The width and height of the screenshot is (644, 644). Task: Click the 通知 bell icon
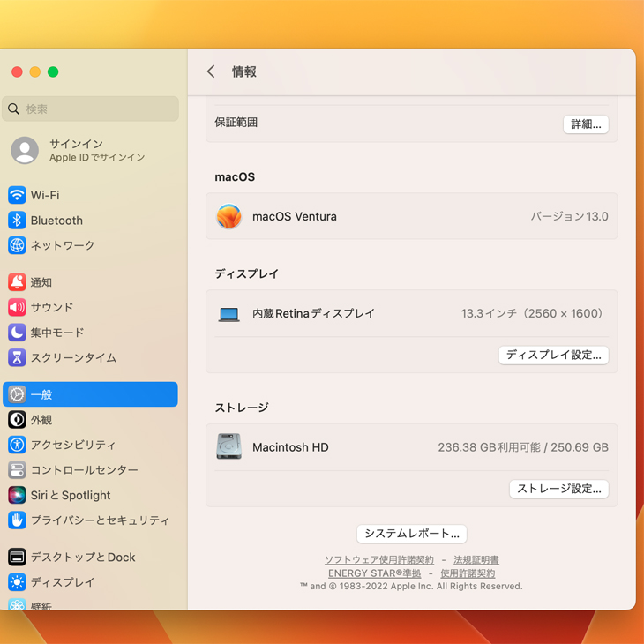17,282
